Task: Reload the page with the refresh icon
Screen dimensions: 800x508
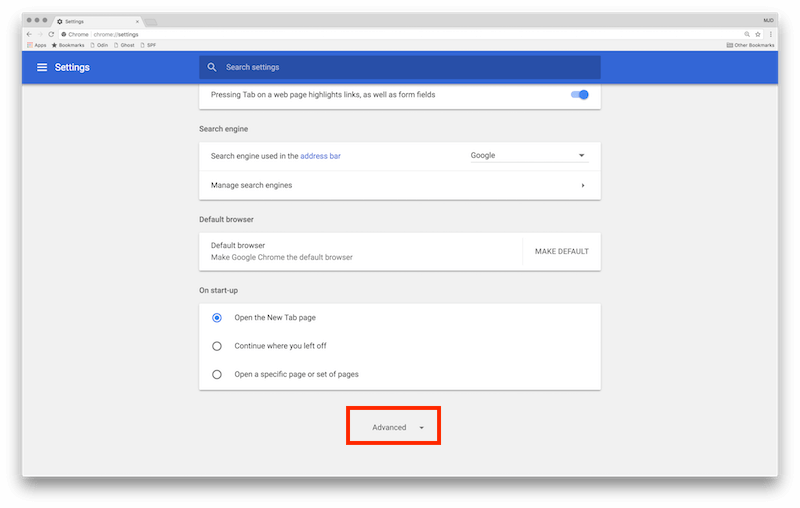Action: 51,34
